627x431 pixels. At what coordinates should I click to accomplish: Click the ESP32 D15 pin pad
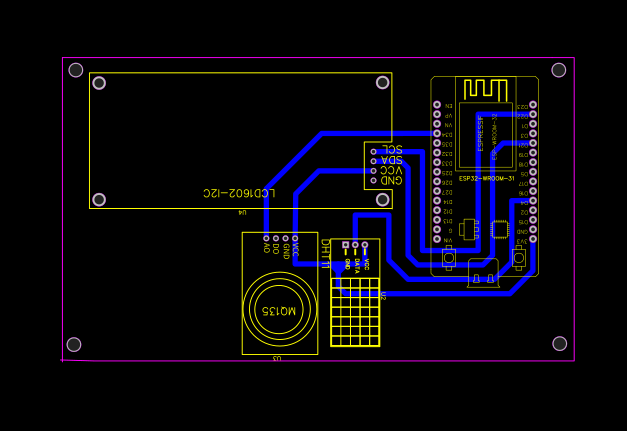(533, 220)
